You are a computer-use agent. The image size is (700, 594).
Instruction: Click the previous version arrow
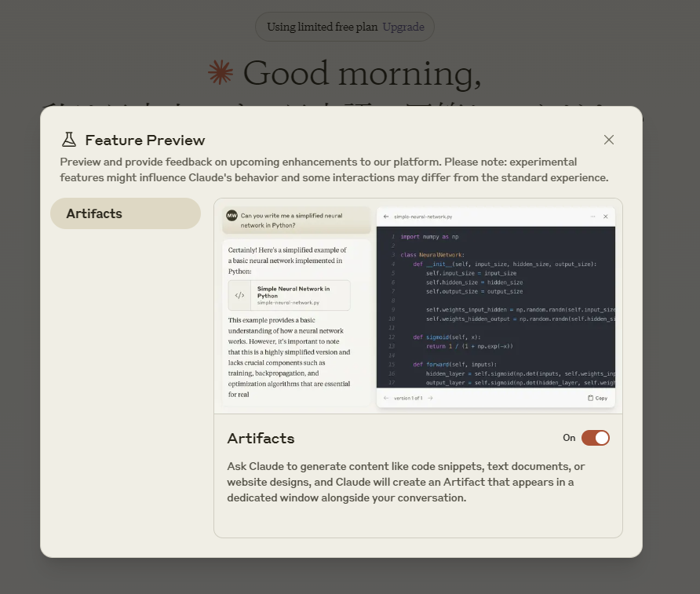[x=386, y=398]
